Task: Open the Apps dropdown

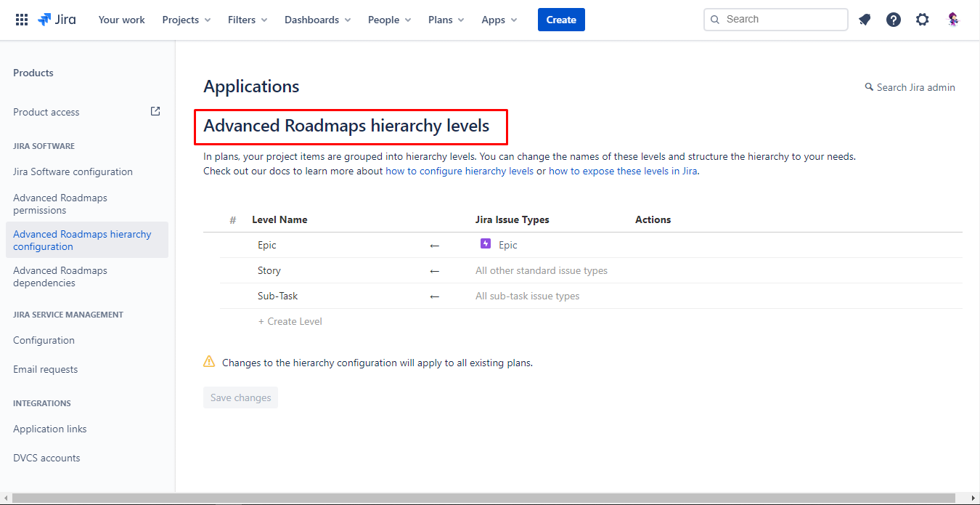Action: click(499, 20)
